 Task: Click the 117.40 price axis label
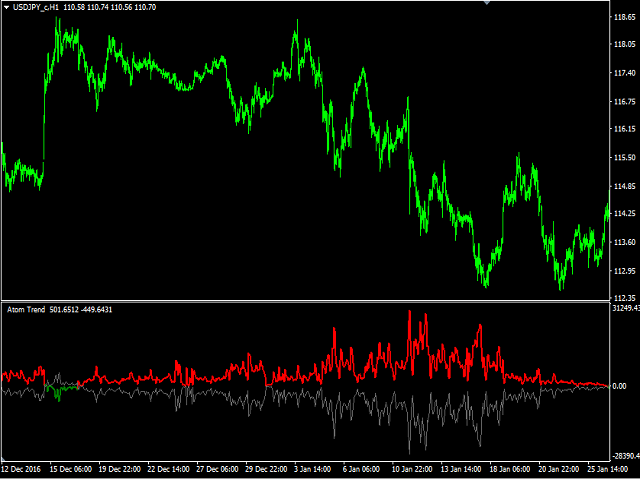pos(625,73)
